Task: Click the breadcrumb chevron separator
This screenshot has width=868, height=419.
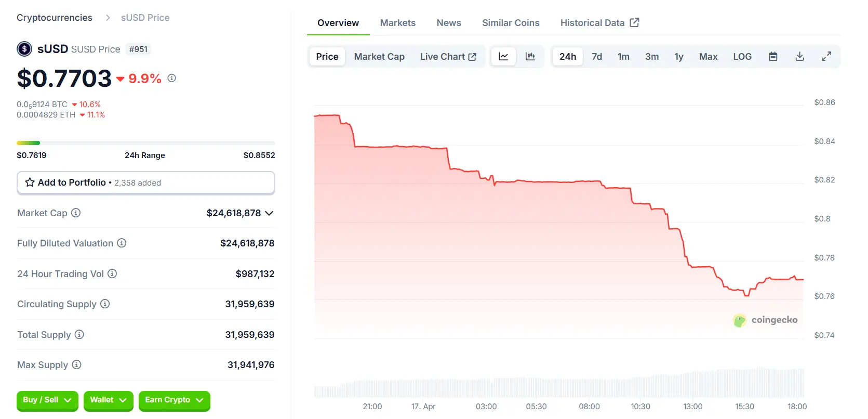Action: (108, 18)
